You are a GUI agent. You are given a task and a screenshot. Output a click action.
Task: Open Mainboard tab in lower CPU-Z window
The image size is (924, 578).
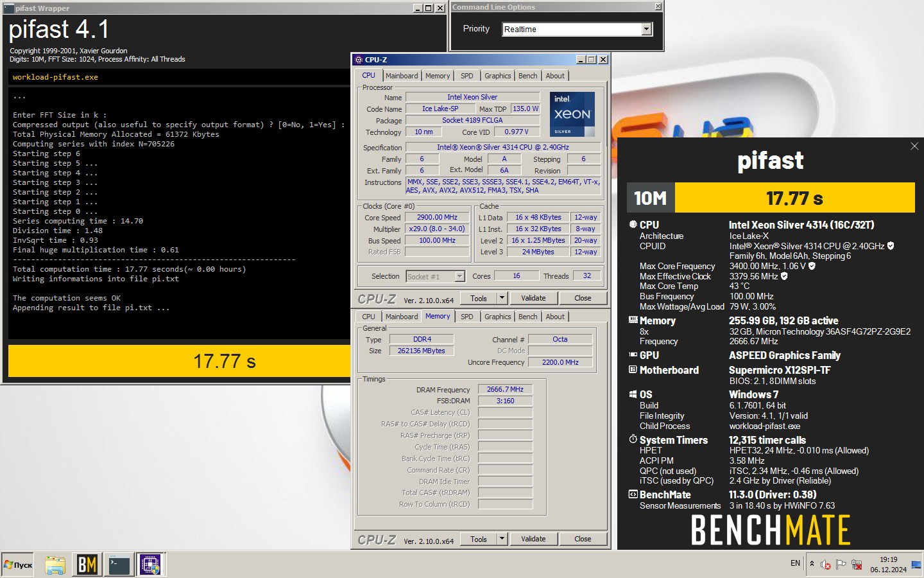(402, 317)
